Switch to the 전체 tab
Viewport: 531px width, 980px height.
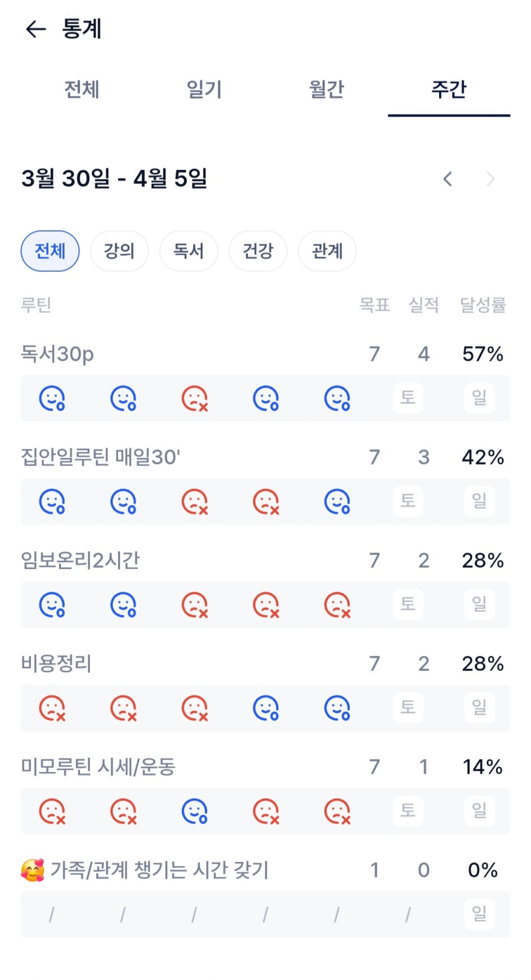(x=81, y=89)
